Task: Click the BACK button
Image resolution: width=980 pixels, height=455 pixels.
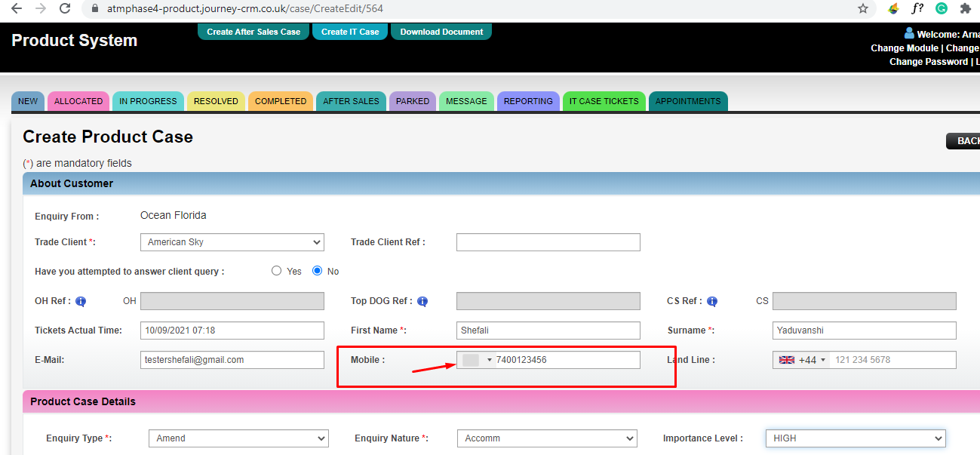Action: click(x=963, y=141)
